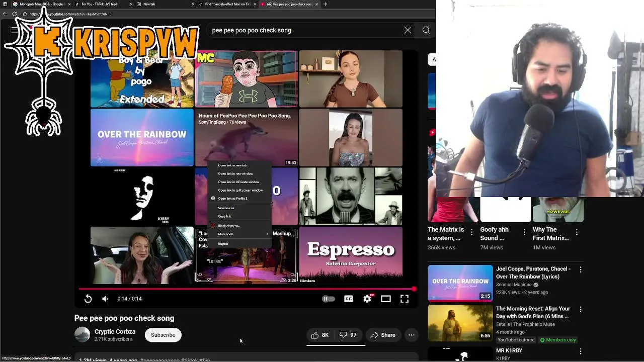Choose 'Open link in split screen window'

[x=239, y=190]
